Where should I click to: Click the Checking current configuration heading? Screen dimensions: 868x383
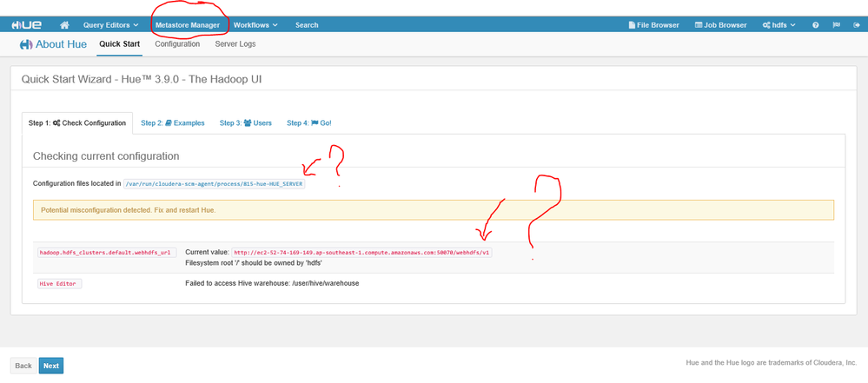coord(106,156)
